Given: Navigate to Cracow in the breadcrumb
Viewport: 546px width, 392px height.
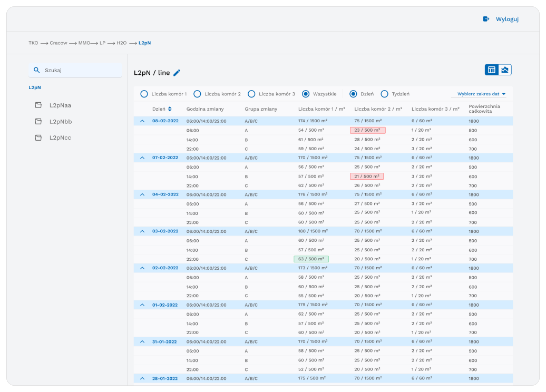Looking at the screenshot, I should 58,43.
